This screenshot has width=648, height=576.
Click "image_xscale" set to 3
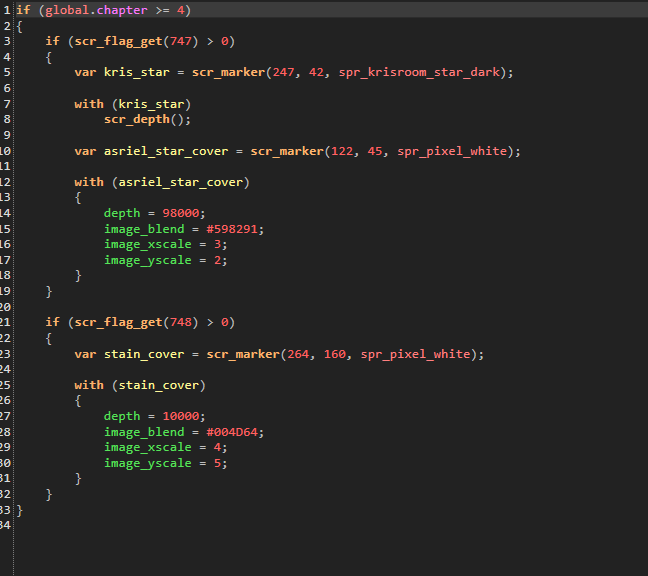point(148,244)
